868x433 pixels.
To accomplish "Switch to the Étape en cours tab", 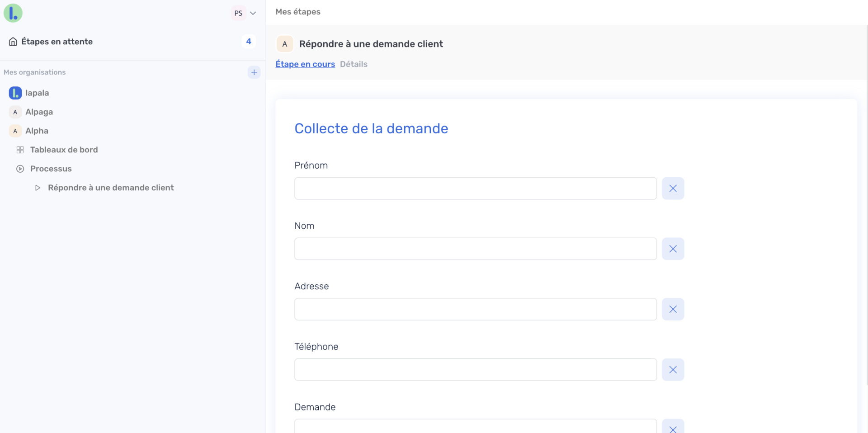I will tap(305, 64).
